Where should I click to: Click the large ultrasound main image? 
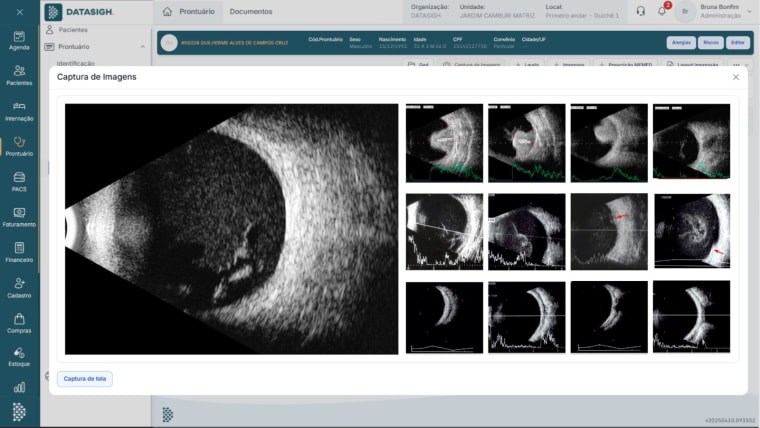(232, 229)
